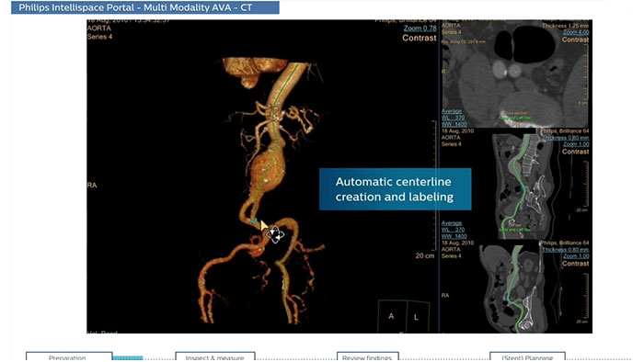Click WL 370 in the axial view
Screen dimensions: 644x362
point(454,118)
